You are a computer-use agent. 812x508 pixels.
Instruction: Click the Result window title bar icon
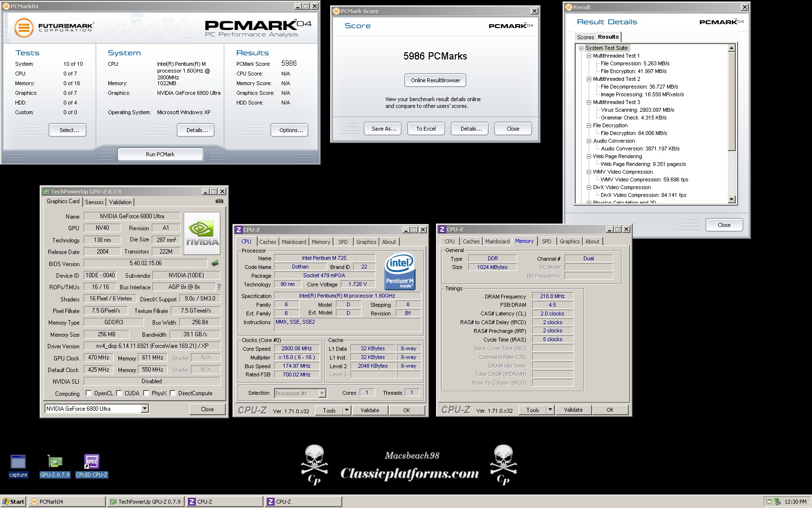569,7
